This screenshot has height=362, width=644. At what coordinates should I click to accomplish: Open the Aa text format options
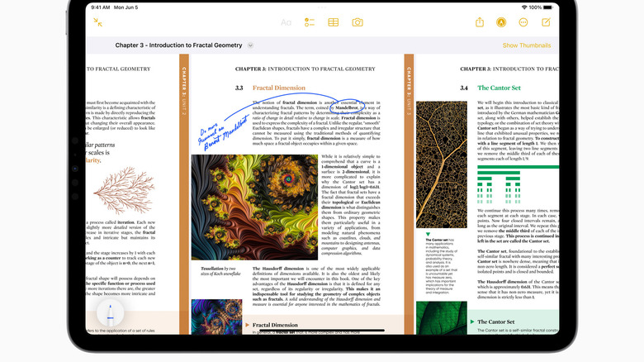click(286, 23)
